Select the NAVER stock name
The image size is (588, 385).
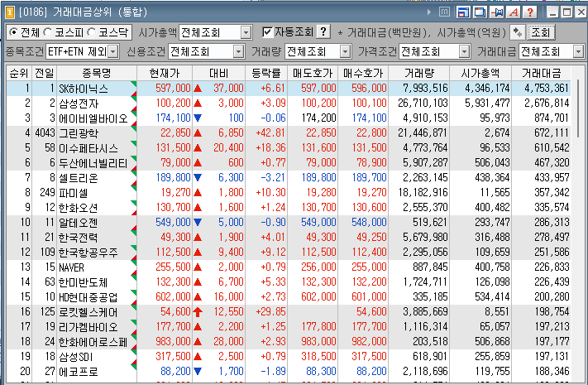click(72, 267)
